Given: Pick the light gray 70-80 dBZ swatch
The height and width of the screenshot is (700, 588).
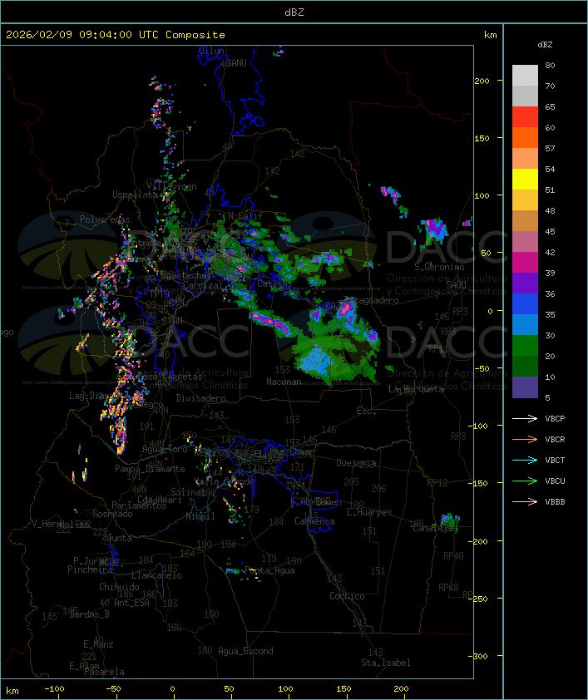Looking at the screenshot, I should tap(525, 75).
